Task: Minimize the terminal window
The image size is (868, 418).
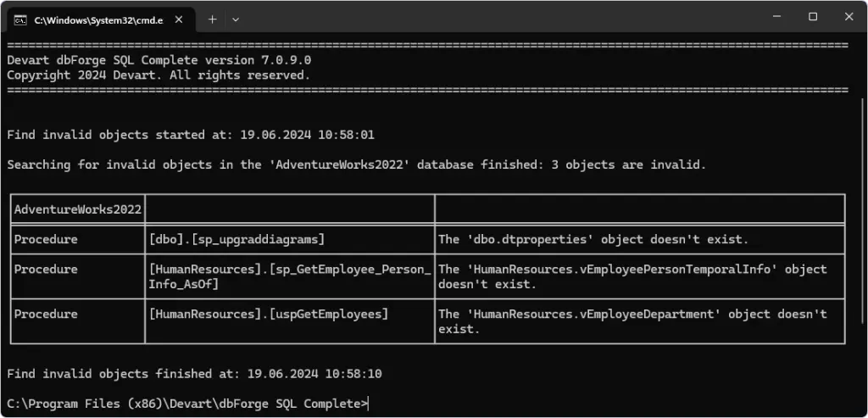Action: pyautogui.click(x=773, y=17)
